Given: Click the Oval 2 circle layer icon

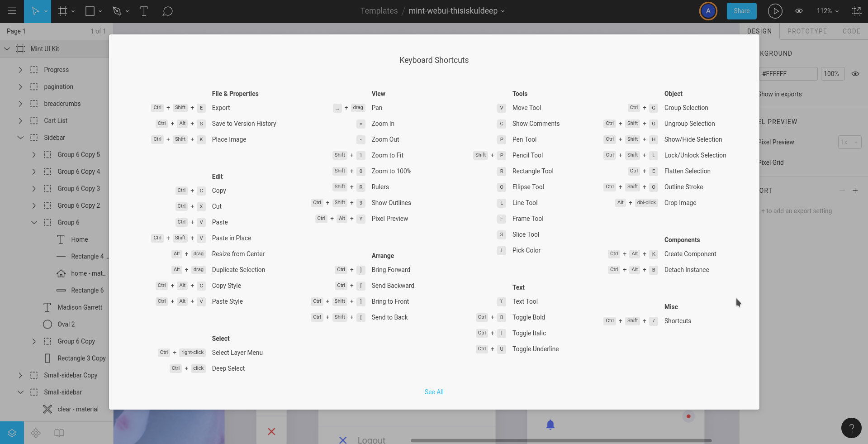Looking at the screenshot, I should point(47,324).
